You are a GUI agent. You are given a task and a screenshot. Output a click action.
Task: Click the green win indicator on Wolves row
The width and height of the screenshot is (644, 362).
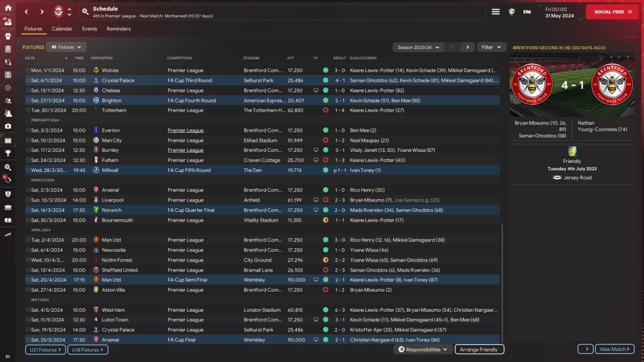326,70
